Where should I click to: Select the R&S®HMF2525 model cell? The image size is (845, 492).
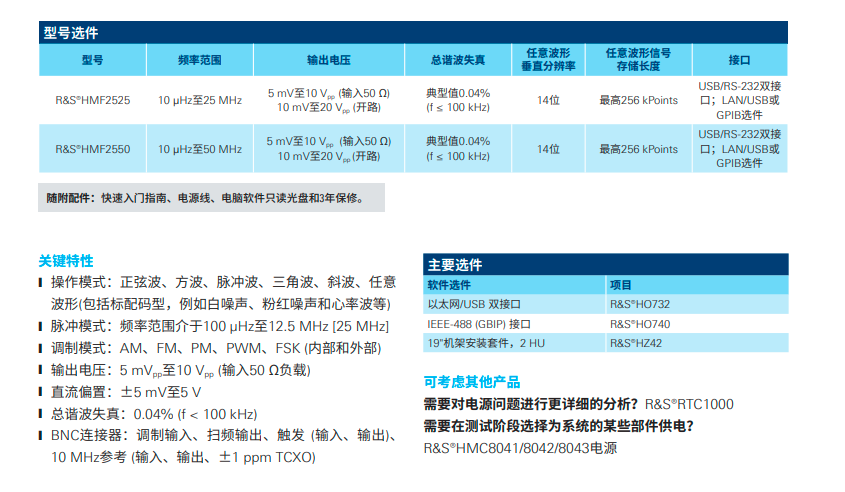pyautogui.click(x=92, y=100)
